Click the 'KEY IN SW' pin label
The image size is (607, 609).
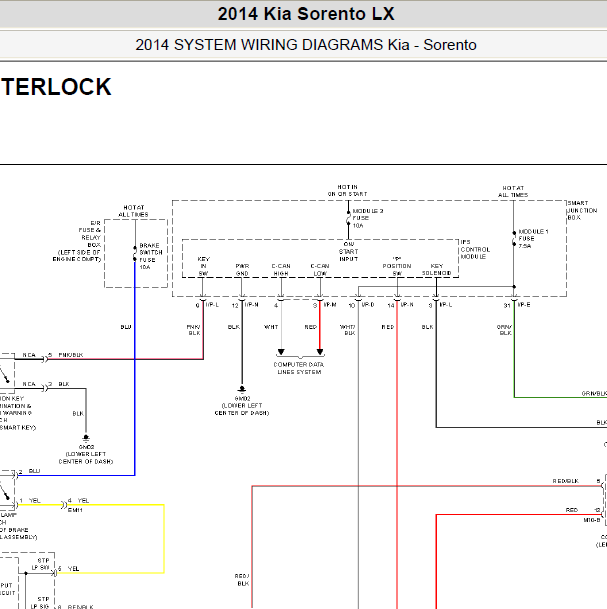(203, 266)
